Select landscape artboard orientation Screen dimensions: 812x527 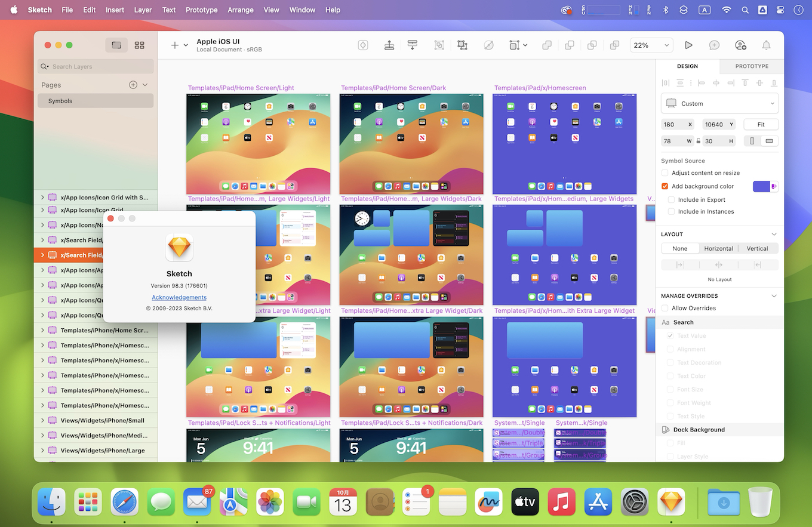(769, 141)
